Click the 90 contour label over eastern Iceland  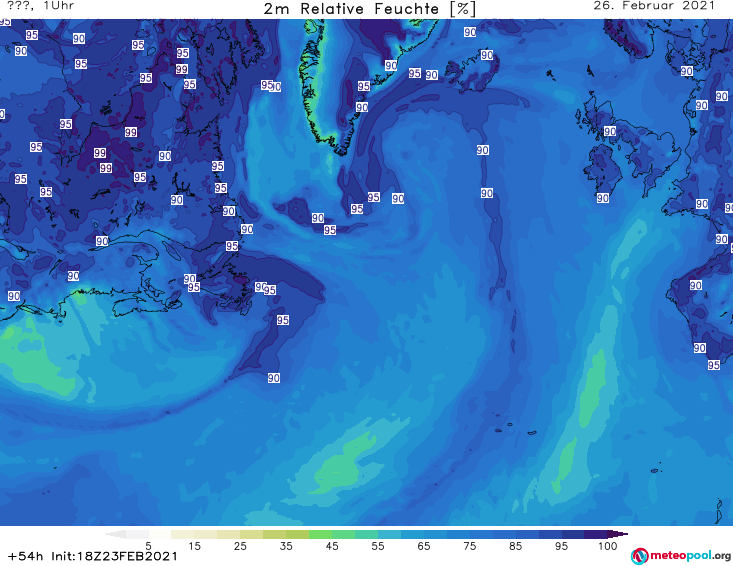[487, 55]
